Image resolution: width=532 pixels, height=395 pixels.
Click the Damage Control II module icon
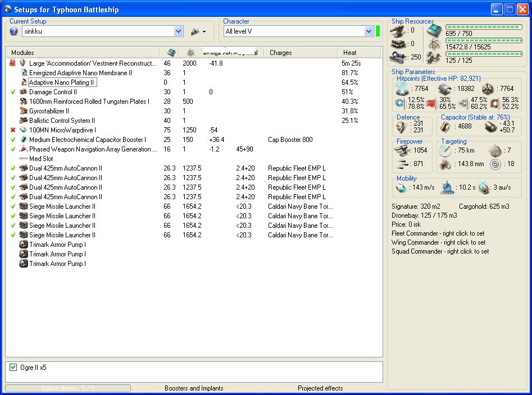tap(23, 92)
